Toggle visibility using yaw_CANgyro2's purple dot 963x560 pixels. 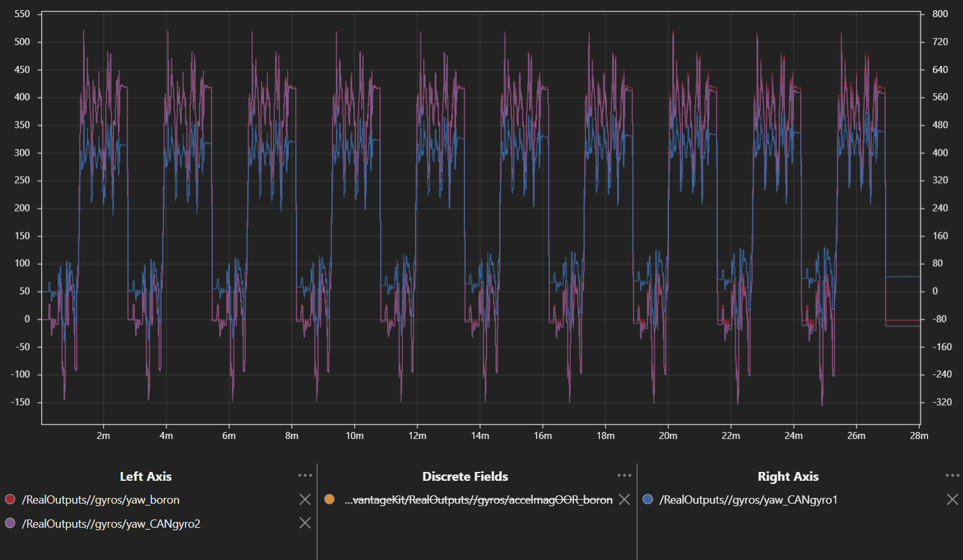10,523
